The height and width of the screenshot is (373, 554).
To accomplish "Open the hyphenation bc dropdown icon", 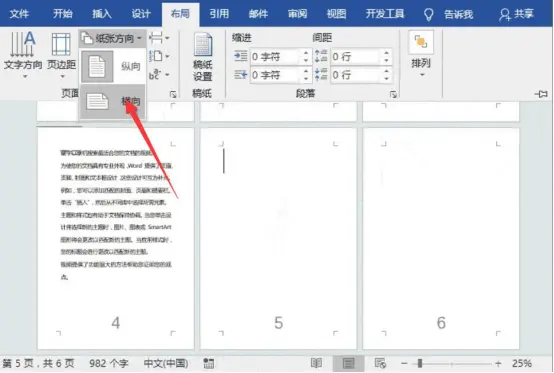I will click(159, 74).
